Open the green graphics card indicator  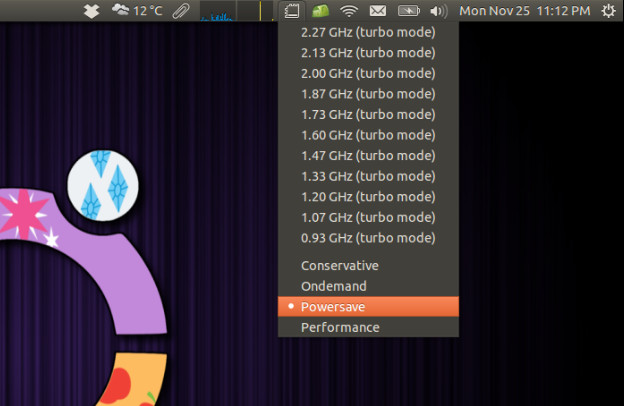coord(320,11)
